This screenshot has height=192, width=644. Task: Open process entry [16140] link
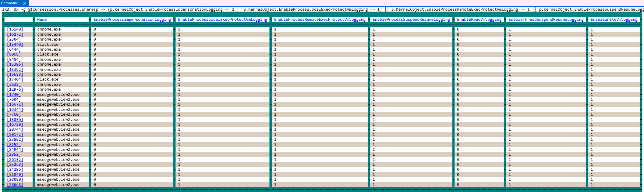pos(15,29)
